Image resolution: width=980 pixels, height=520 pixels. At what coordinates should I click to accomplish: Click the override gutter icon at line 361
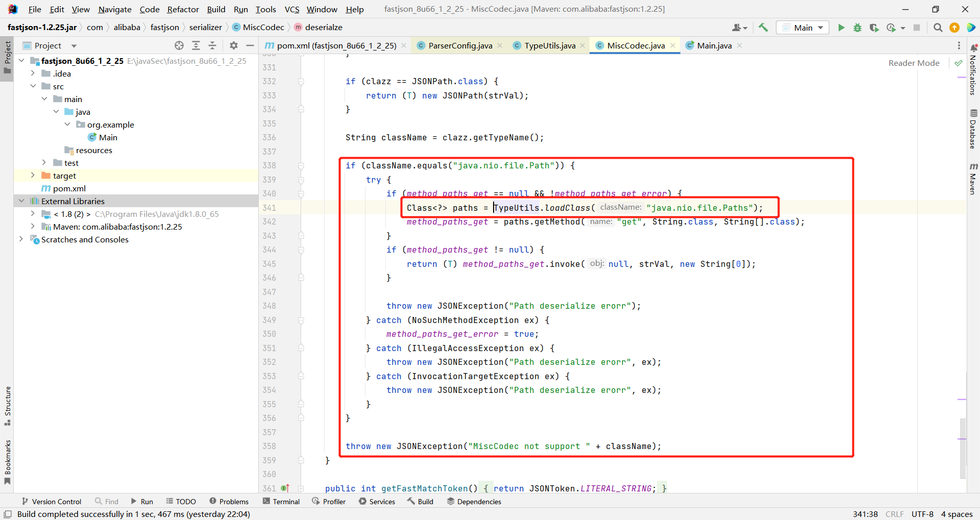click(x=285, y=488)
